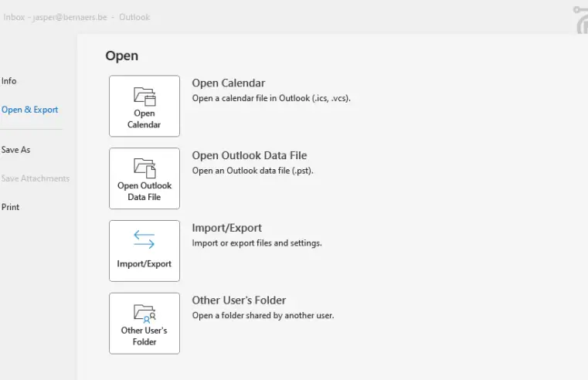Click the 'Open Outlook Data File' heading
Image resolution: width=588 pixels, height=380 pixels.
point(250,155)
